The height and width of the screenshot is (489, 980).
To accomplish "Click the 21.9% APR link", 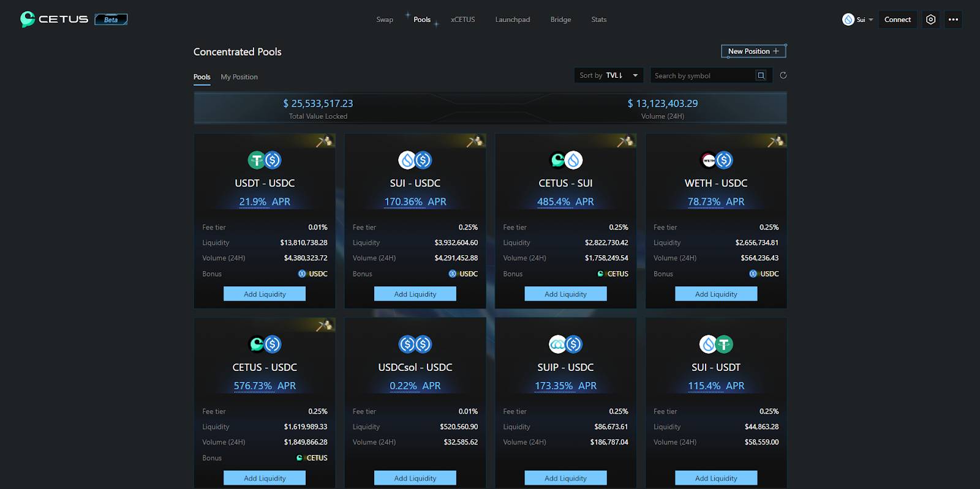I will [265, 201].
